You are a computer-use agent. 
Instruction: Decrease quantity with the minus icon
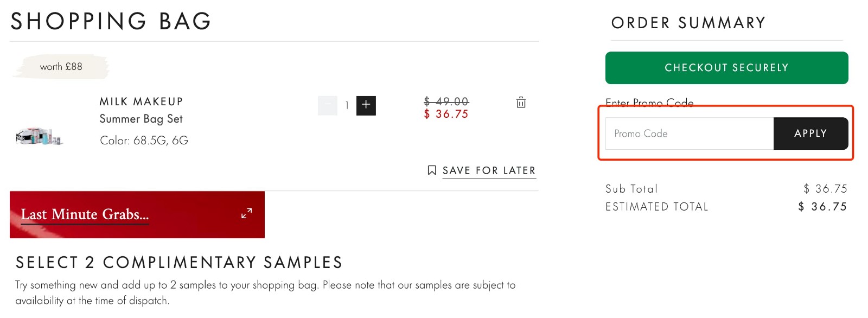click(x=328, y=105)
